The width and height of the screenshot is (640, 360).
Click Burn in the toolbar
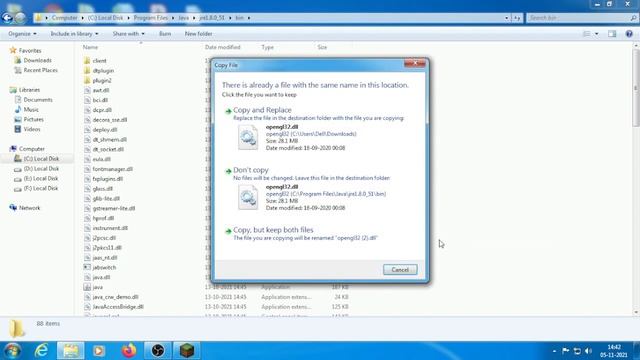click(x=165, y=34)
